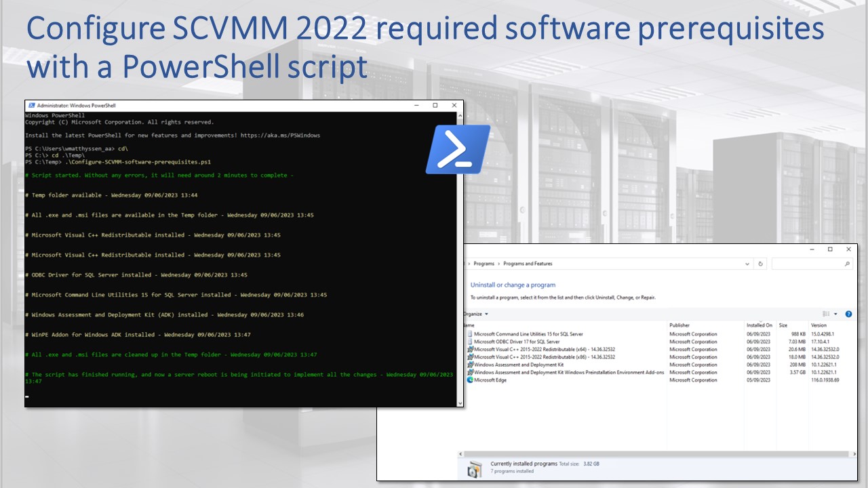Click the Programs breadcrumb in address bar

[x=484, y=264]
